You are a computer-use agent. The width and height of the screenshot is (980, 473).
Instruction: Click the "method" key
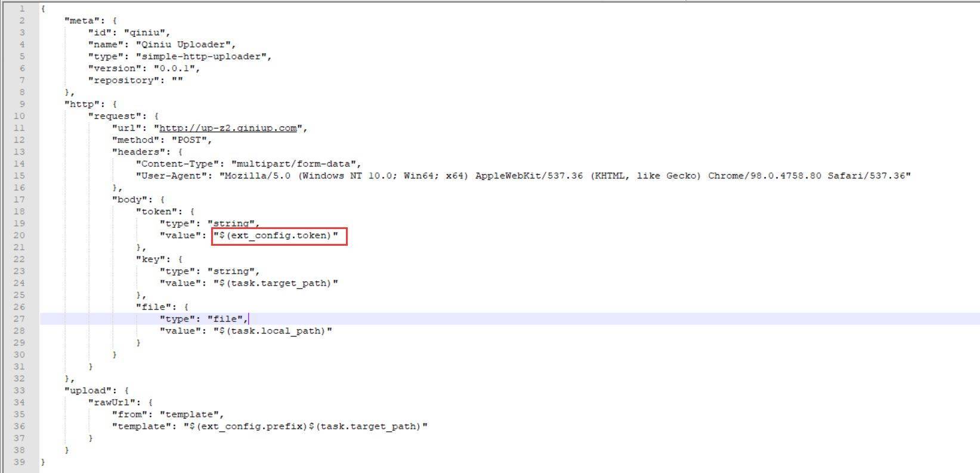tap(135, 140)
